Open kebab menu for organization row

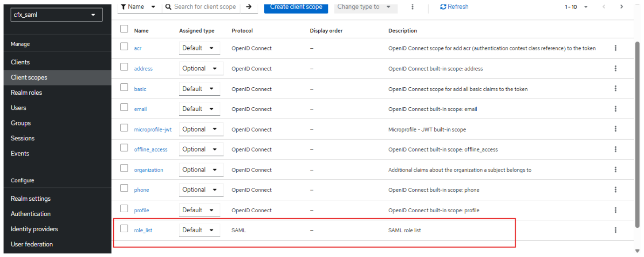(x=615, y=170)
